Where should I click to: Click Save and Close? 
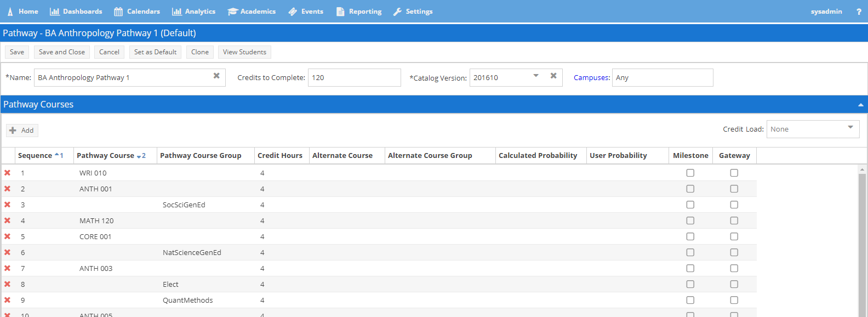point(62,52)
